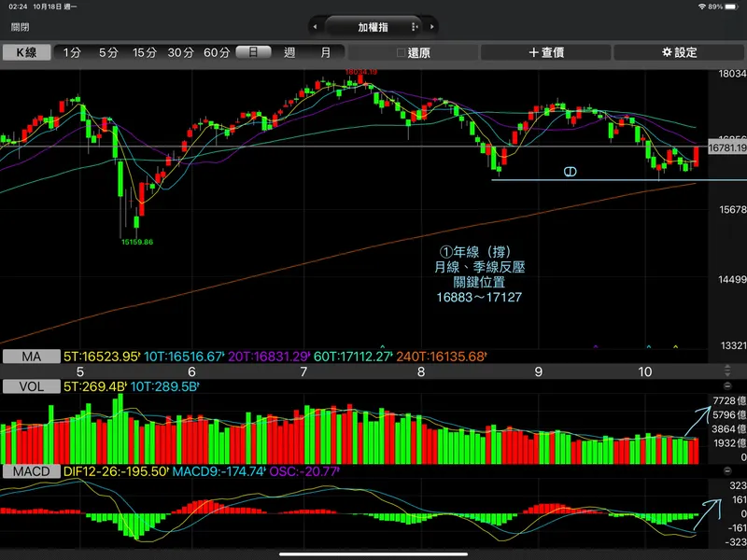This screenshot has width=747, height=560.
Task: Tap month 7 on the date axis
Action: [303, 371]
